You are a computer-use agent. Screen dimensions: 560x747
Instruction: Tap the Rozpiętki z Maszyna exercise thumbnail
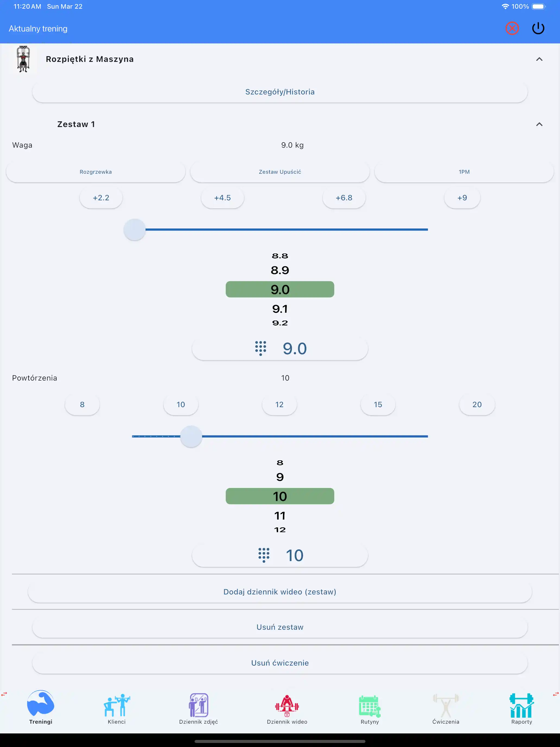tap(23, 59)
